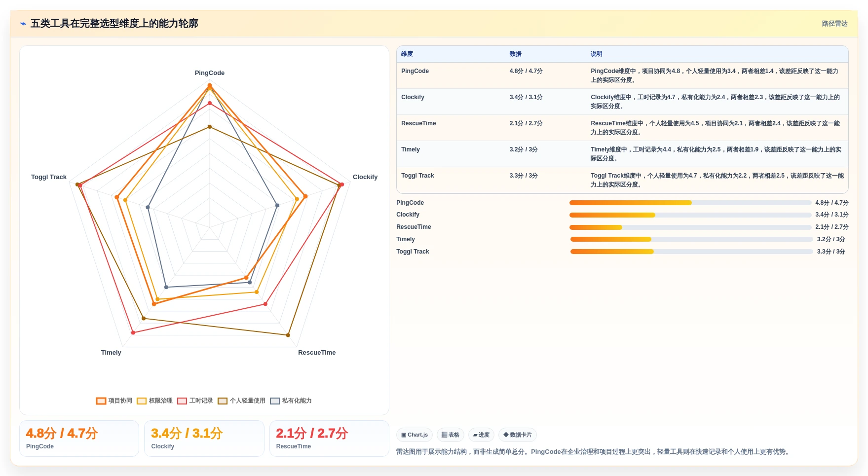Toggle the 项目协同 legend series
The height and width of the screenshot is (476, 868).
(114, 401)
